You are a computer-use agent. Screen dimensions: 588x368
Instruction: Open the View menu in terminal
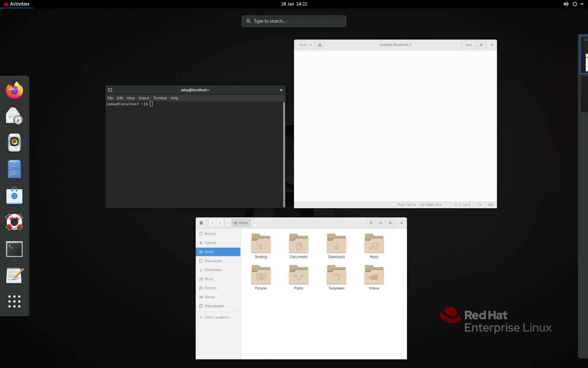[x=130, y=98]
